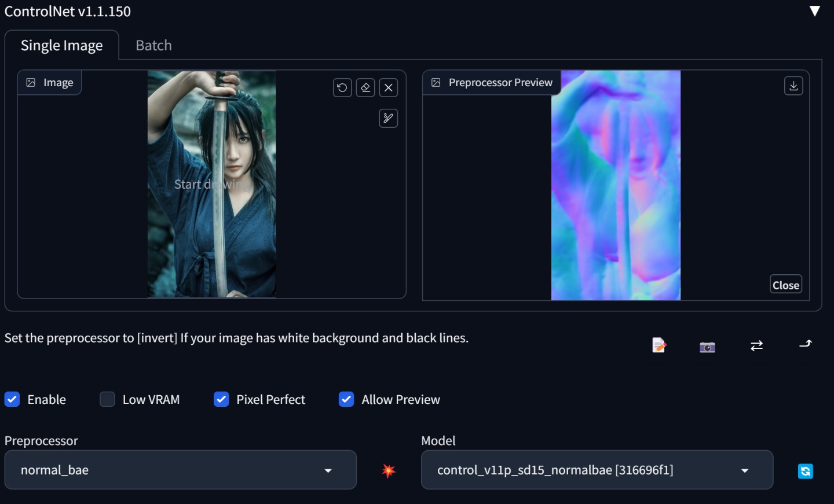
Task: Remove the input image with the X icon
Action: (x=389, y=87)
